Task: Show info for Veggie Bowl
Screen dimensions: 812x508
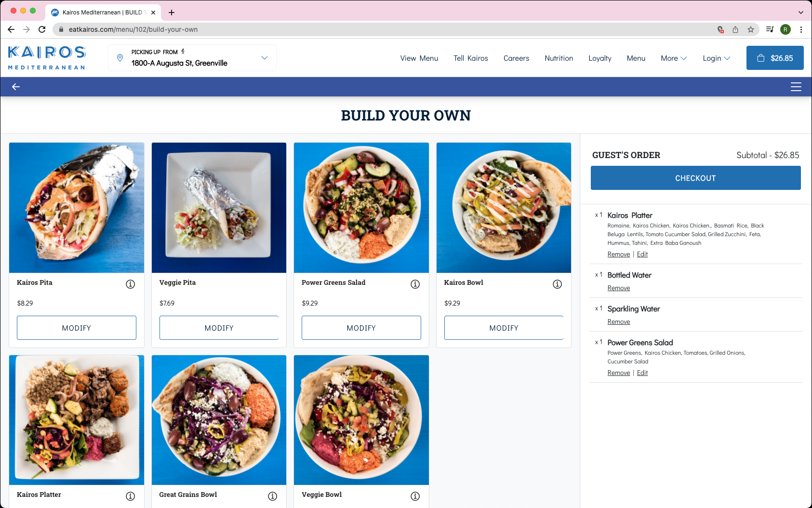Action: [x=415, y=496]
